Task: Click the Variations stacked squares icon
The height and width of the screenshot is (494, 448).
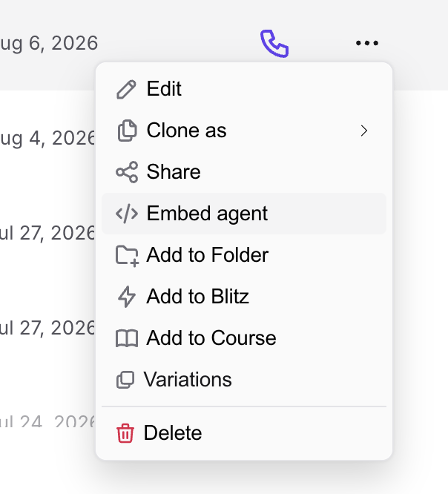Action: [x=125, y=380]
